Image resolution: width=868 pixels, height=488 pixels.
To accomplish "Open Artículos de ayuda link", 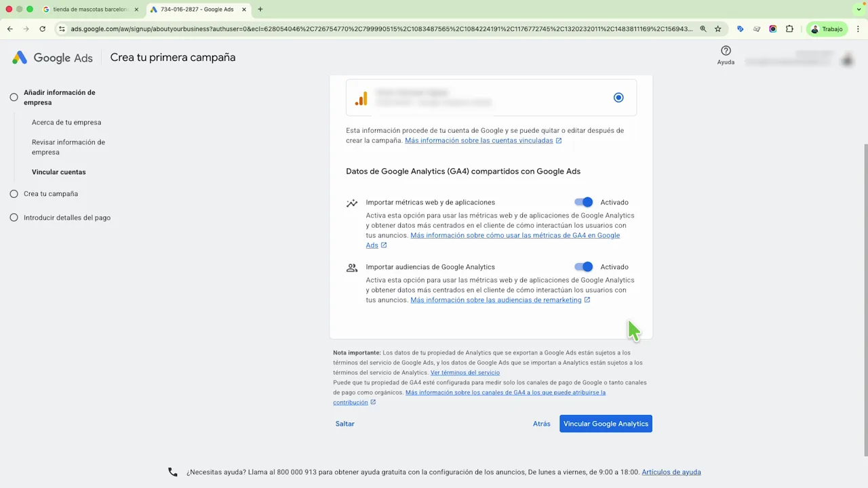I will (671, 472).
